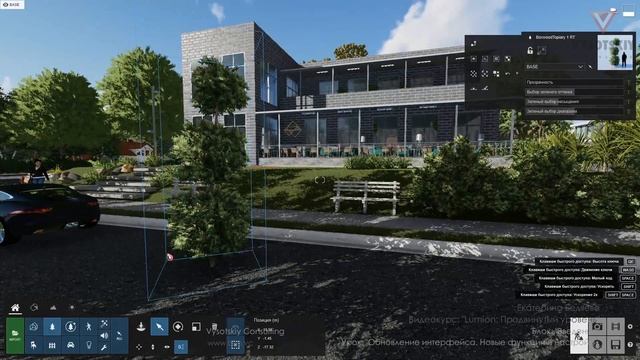The height and width of the screenshot is (360, 640).
Task: Select the Imported models category icon
Action: click(x=33, y=327)
